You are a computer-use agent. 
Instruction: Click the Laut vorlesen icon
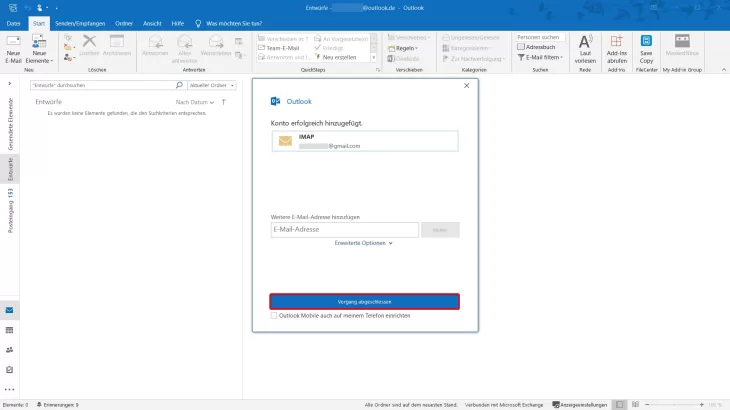[x=585, y=48]
